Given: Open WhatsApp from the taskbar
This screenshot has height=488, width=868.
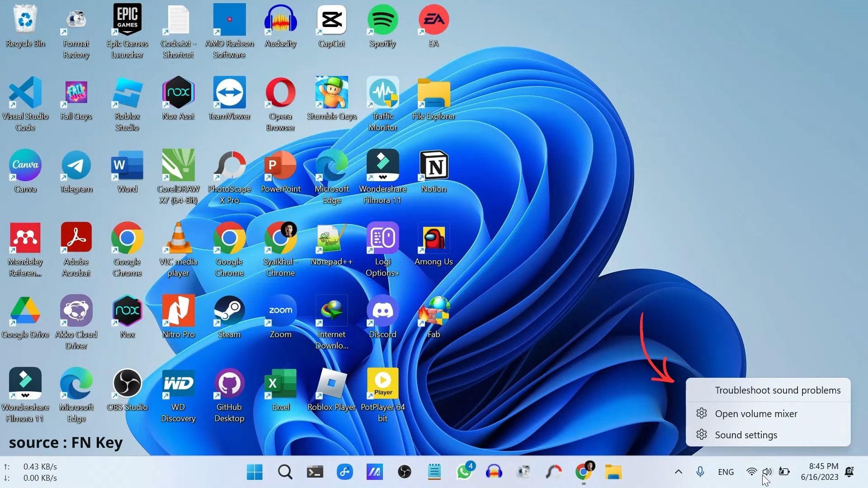Looking at the screenshot, I should (464, 472).
